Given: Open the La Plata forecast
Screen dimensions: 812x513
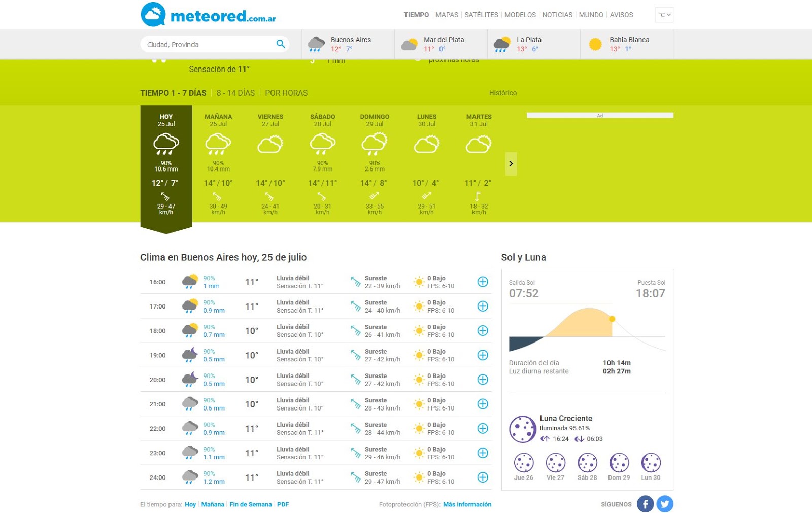Looking at the screenshot, I should click(x=534, y=44).
